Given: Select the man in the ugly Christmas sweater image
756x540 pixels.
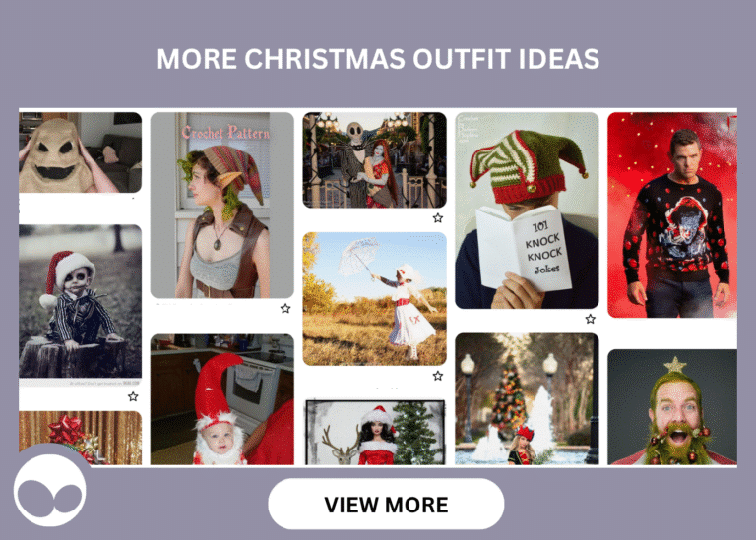Looking at the screenshot, I should click(x=672, y=214).
